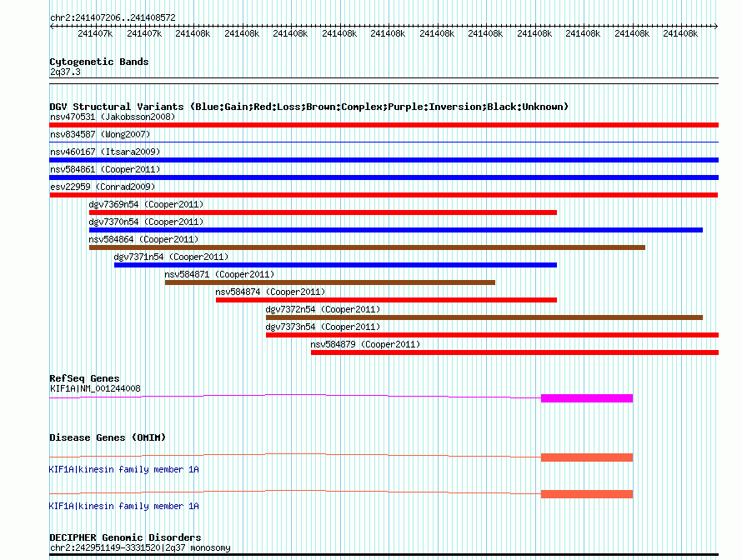Click the Cytogenetic Bands track heading
This screenshot has height=560, width=742.
[x=99, y=62]
